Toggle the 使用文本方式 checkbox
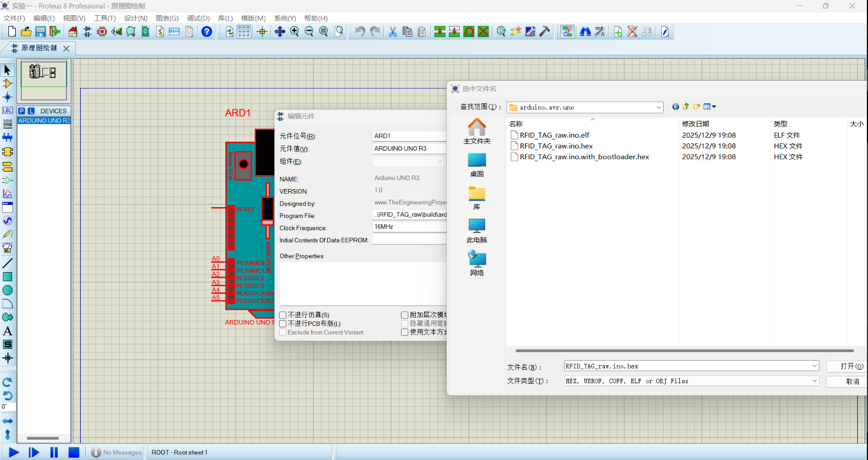The width and height of the screenshot is (868, 460). pos(404,332)
